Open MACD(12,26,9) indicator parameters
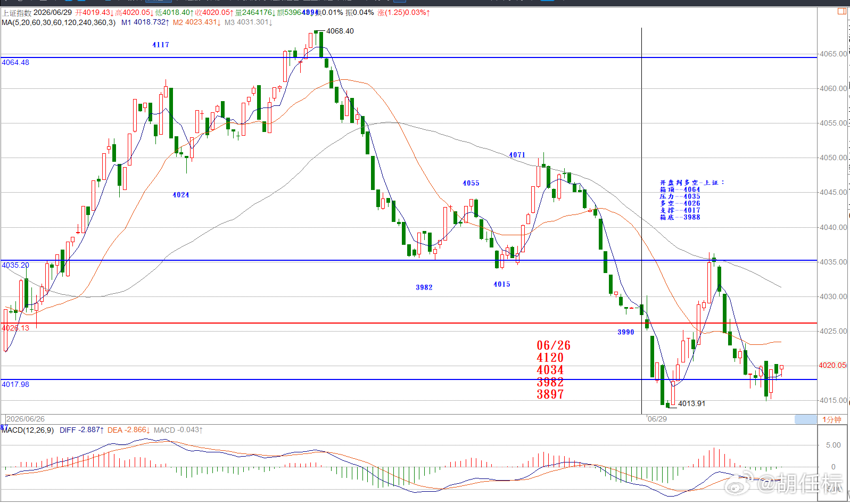This screenshot has width=850, height=504. 28,430
